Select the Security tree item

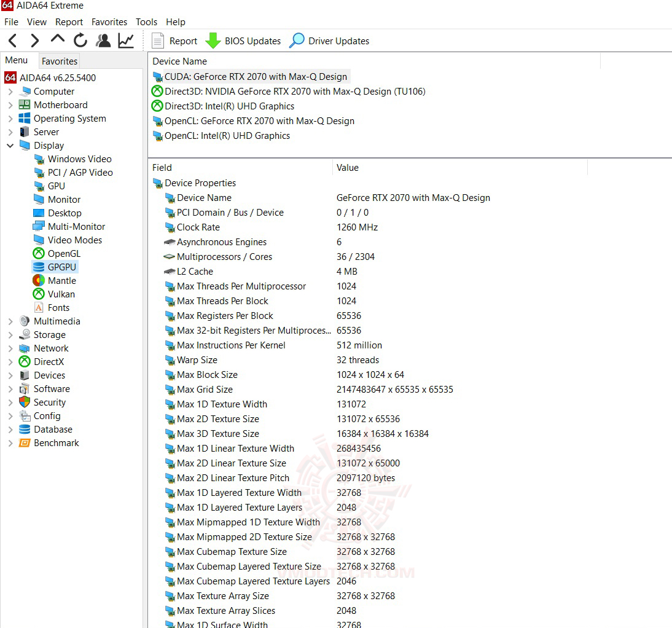(42, 402)
